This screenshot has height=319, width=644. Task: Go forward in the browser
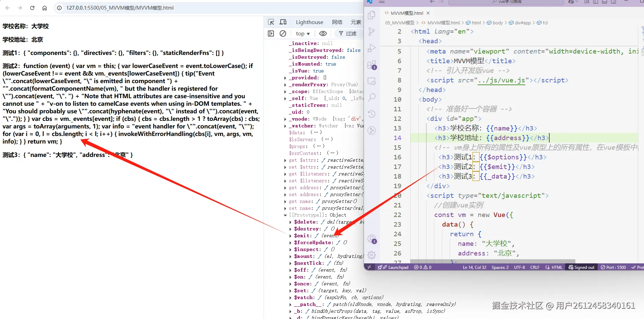[x=20, y=8]
